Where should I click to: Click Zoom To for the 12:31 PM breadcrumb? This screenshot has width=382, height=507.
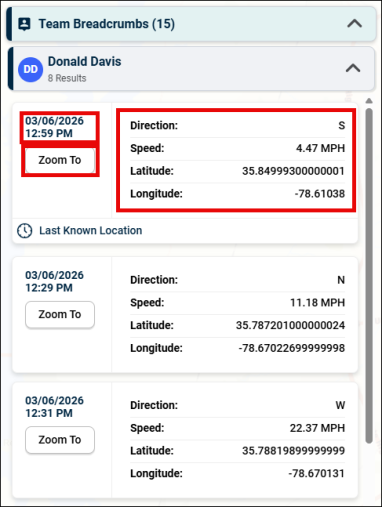coord(60,440)
